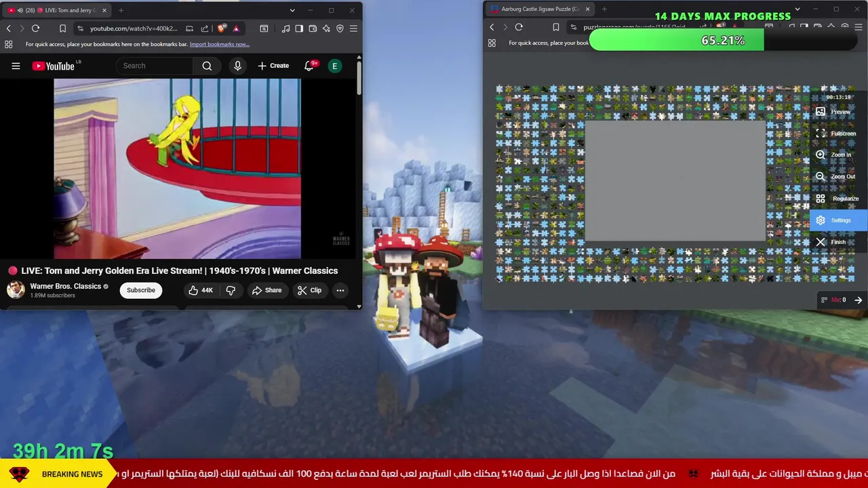The image size is (868, 488).
Task: Click the grey puzzle assembly area
Action: [x=675, y=180]
